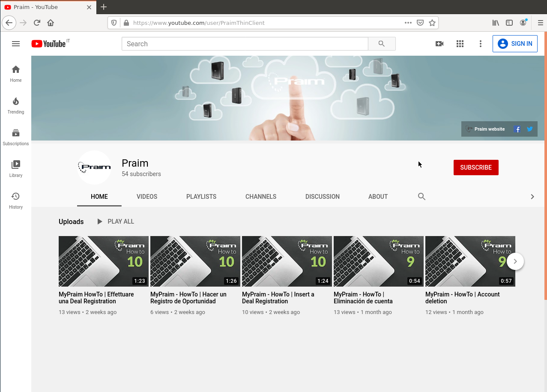Switch to the Videos tab
This screenshot has width=547, height=392.
click(147, 197)
